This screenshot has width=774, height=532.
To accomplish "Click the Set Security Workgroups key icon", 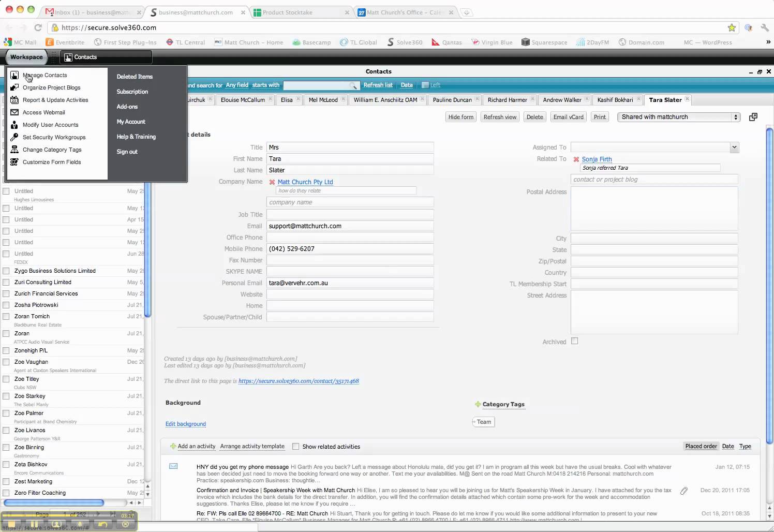I will pyautogui.click(x=14, y=137).
